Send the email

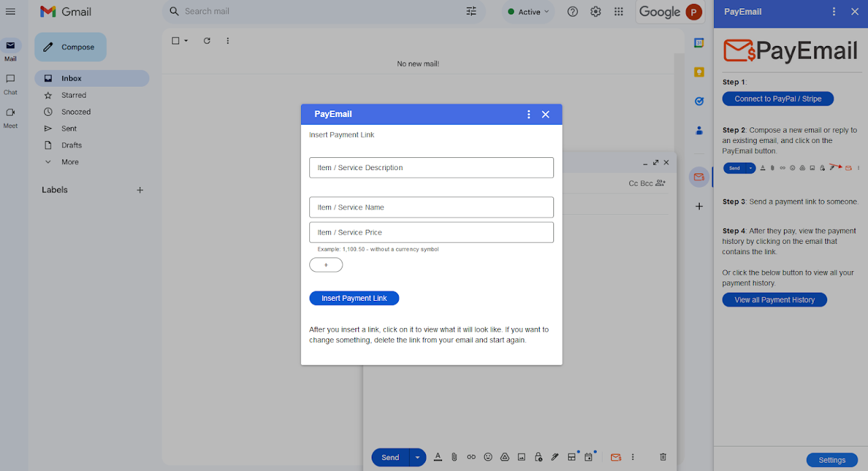pyautogui.click(x=390, y=457)
